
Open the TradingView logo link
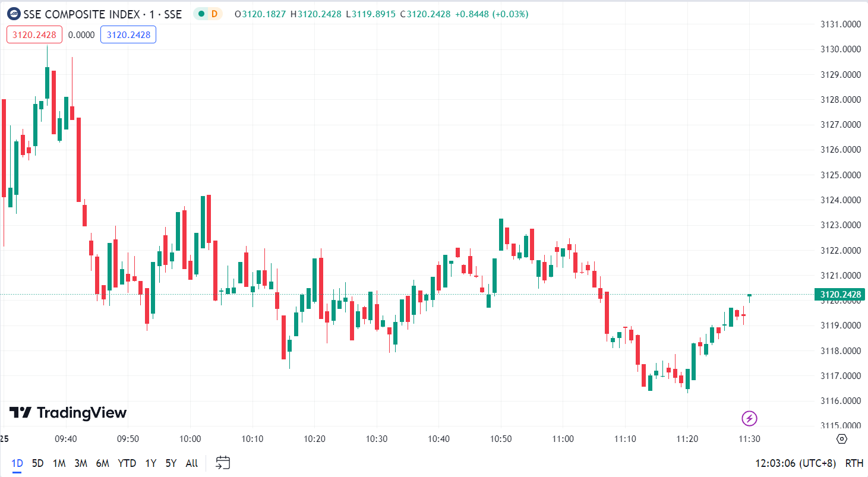point(68,412)
